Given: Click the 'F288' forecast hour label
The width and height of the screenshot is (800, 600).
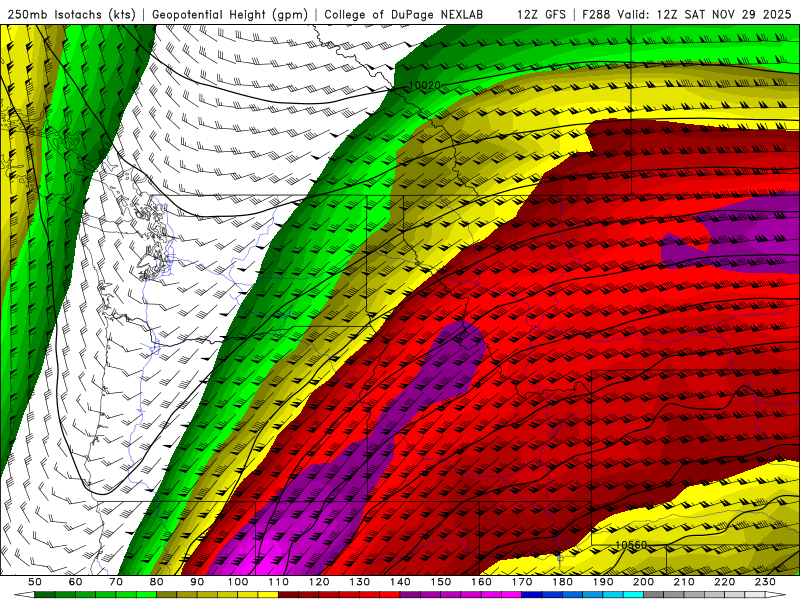Looking at the screenshot, I should (596, 15).
